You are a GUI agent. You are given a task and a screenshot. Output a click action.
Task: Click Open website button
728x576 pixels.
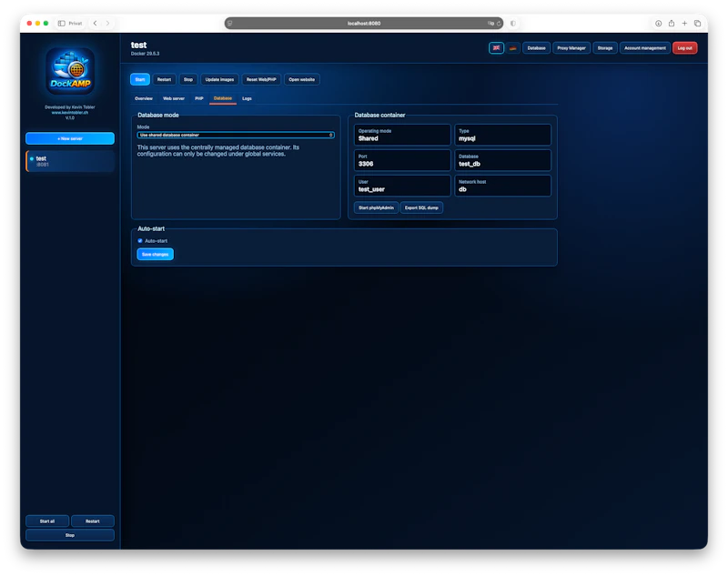pos(302,79)
